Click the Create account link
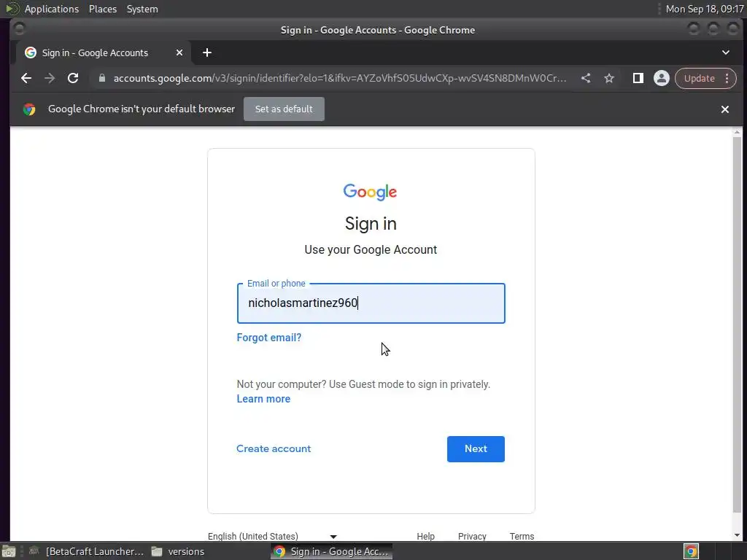Screen dimensions: 747x560 [274, 448]
